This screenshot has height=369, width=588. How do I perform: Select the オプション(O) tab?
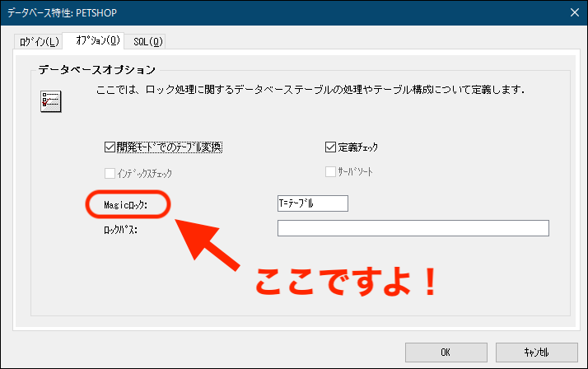pyautogui.click(x=96, y=40)
